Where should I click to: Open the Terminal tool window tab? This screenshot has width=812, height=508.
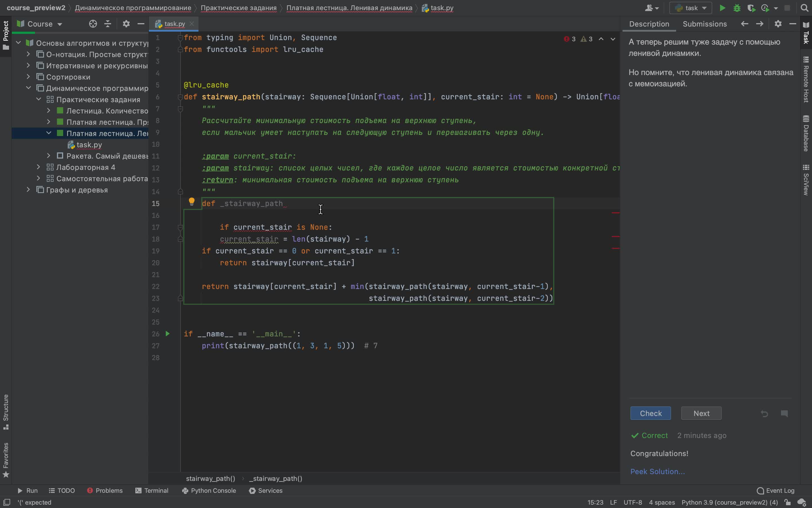pyautogui.click(x=152, y=491)
